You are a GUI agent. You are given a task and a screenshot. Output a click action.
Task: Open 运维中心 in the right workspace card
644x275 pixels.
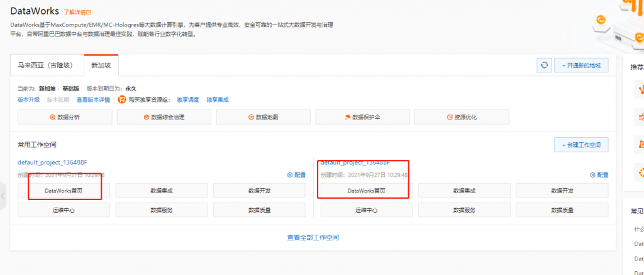tap(367, 210)
